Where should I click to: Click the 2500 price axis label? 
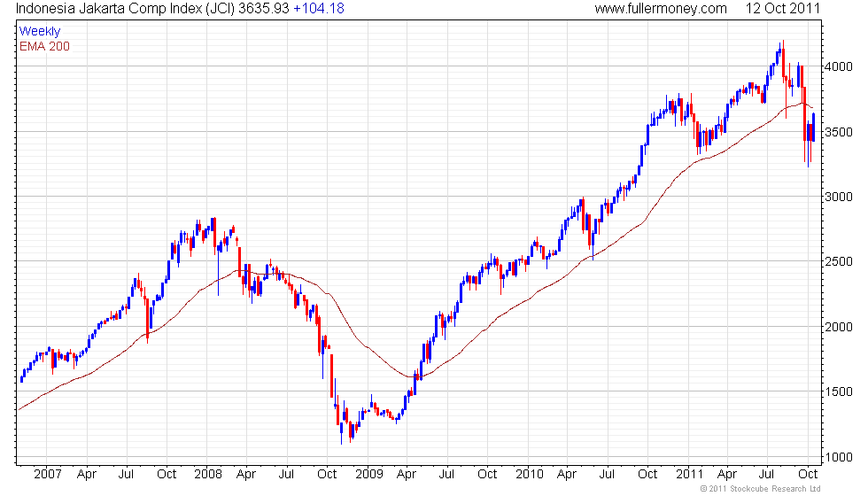pos(838,261)
